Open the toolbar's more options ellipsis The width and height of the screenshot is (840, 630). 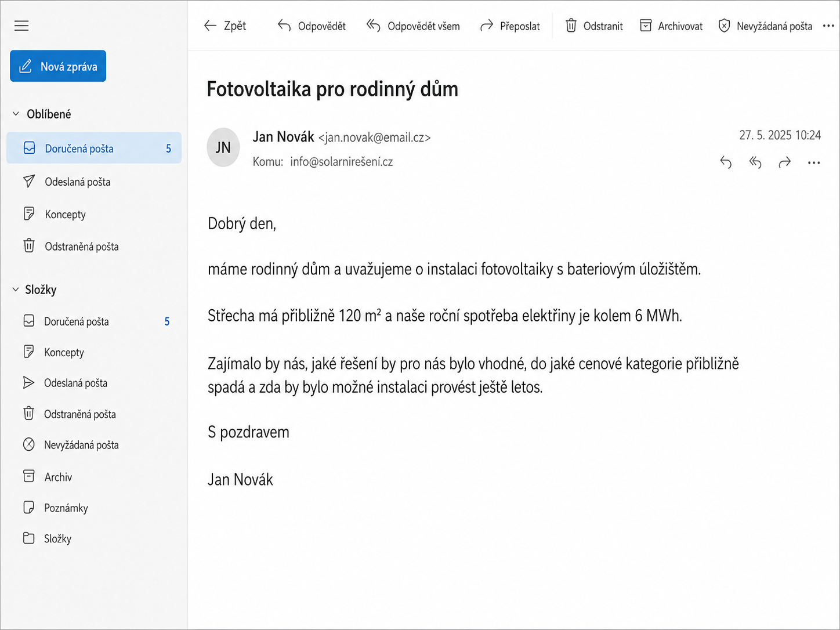(x=828, y=26)
